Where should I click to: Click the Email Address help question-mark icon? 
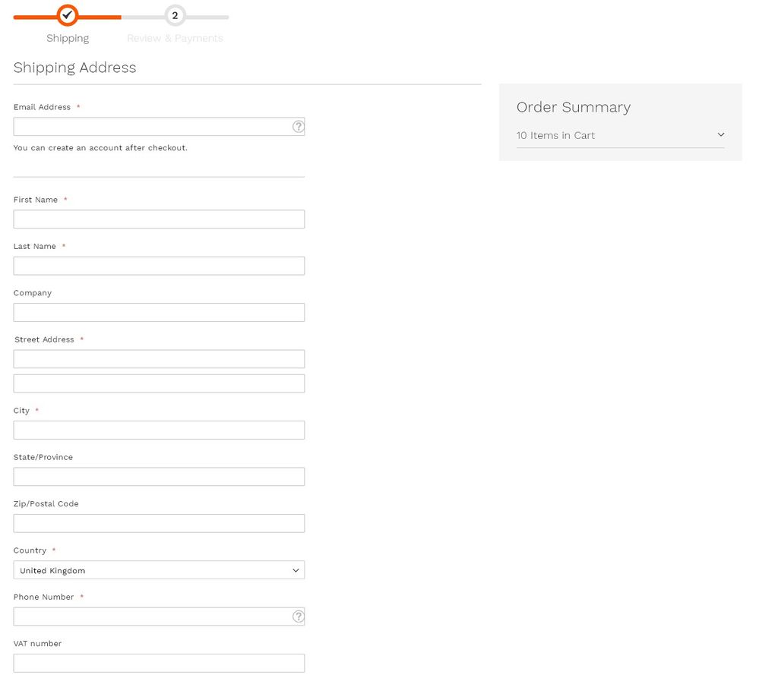coord(299,127)
